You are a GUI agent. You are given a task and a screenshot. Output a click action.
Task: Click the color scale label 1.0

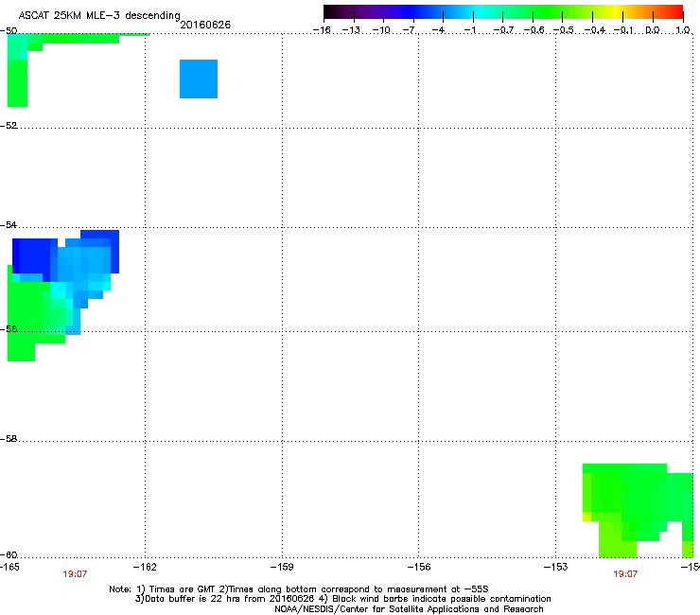click(683, 30)
